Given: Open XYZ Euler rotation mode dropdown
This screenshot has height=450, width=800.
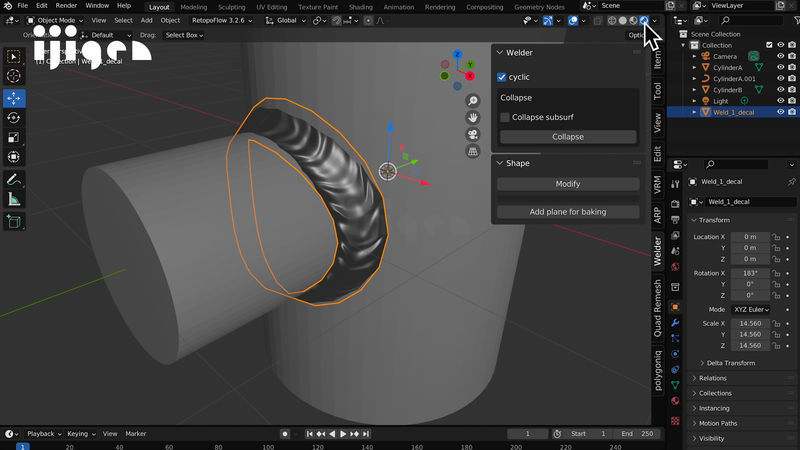Looking at the screenshot, I should (751, 310).
